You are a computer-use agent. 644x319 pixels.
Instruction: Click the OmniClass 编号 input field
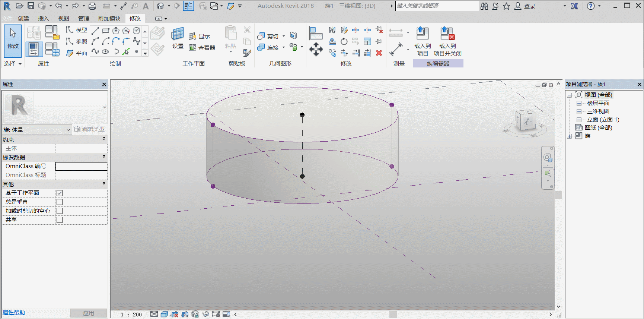click(x=81, y=166)
